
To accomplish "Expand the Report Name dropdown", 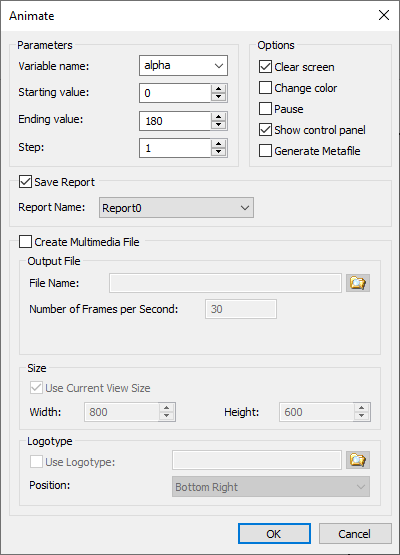I will 176,208.
